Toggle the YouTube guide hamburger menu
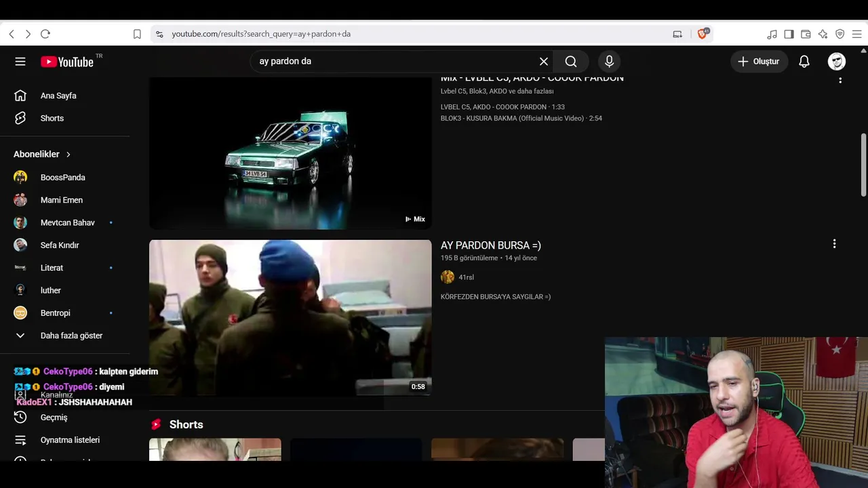Viewport: 868px width, 488px height. pos(20,62)
